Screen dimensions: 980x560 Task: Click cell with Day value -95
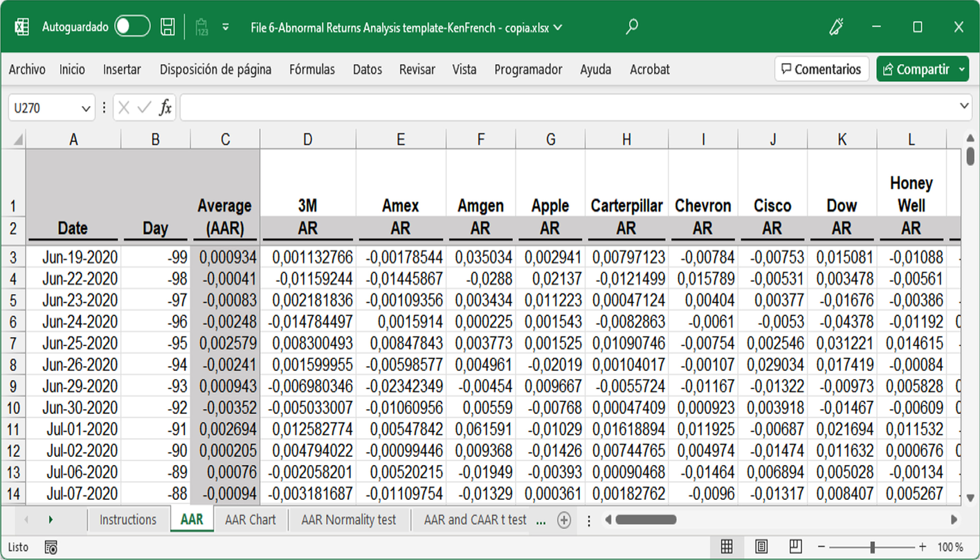156,343
